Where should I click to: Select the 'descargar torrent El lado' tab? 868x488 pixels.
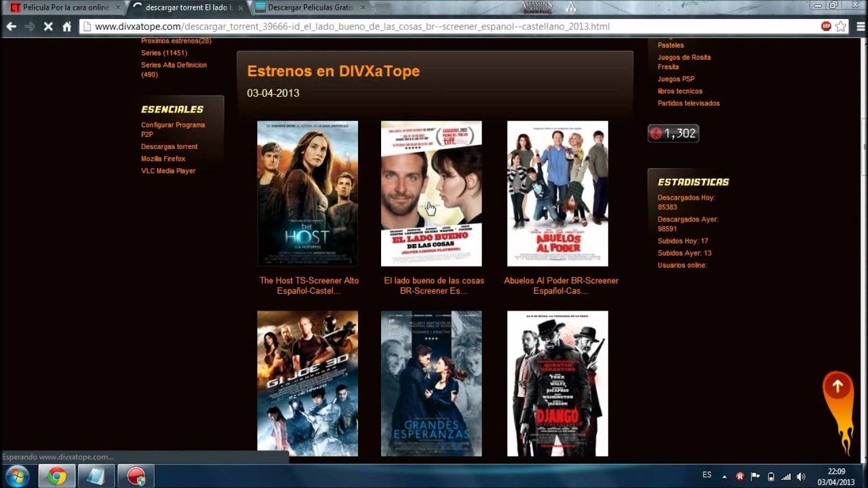coord(187,7)
